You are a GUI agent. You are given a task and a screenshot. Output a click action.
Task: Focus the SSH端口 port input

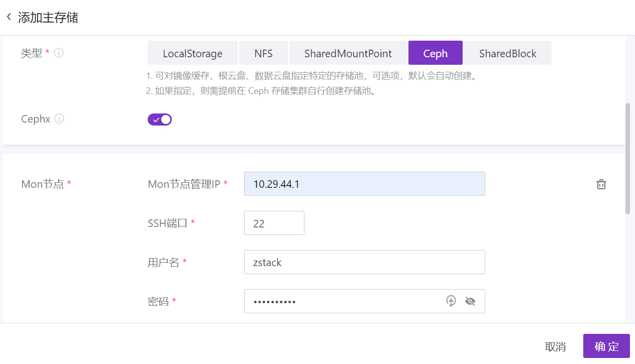coord(274,222)
